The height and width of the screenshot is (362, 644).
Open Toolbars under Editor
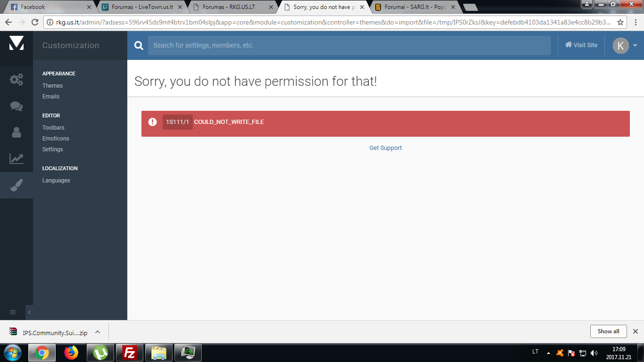tap(53, 128)
